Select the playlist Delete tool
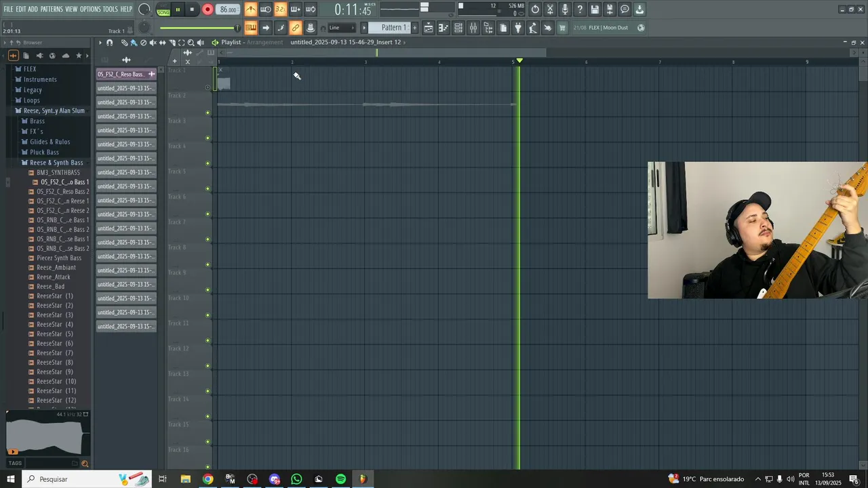 point(143,43)
